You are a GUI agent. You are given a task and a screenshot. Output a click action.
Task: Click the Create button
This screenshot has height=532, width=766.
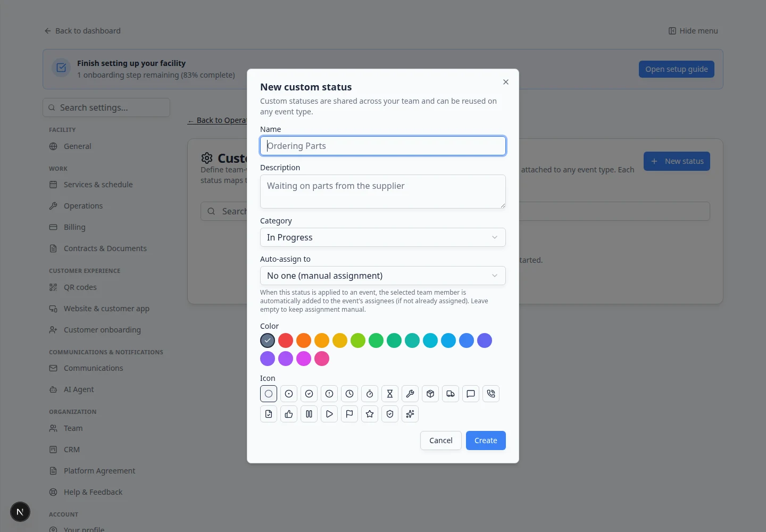coord(486,440)
